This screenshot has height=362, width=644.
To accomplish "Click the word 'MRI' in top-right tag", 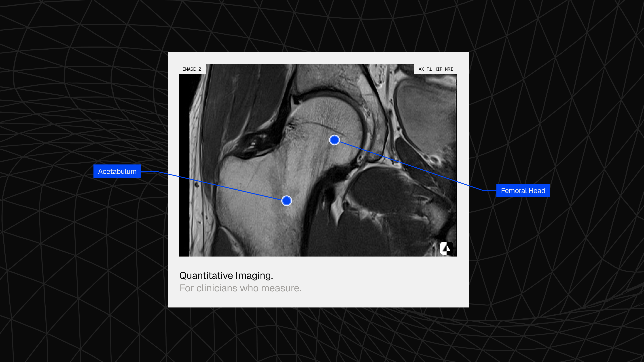I will coord(449,69).
